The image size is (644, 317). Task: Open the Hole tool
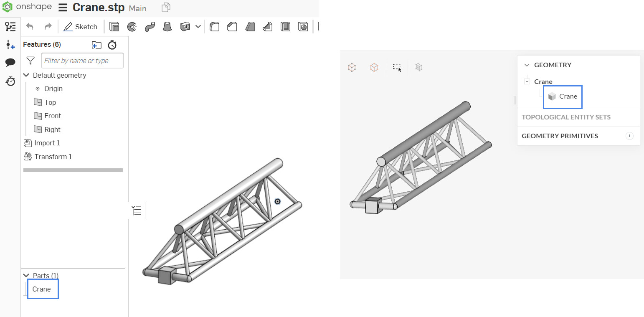pyautogui.click(x=303, y=26)
